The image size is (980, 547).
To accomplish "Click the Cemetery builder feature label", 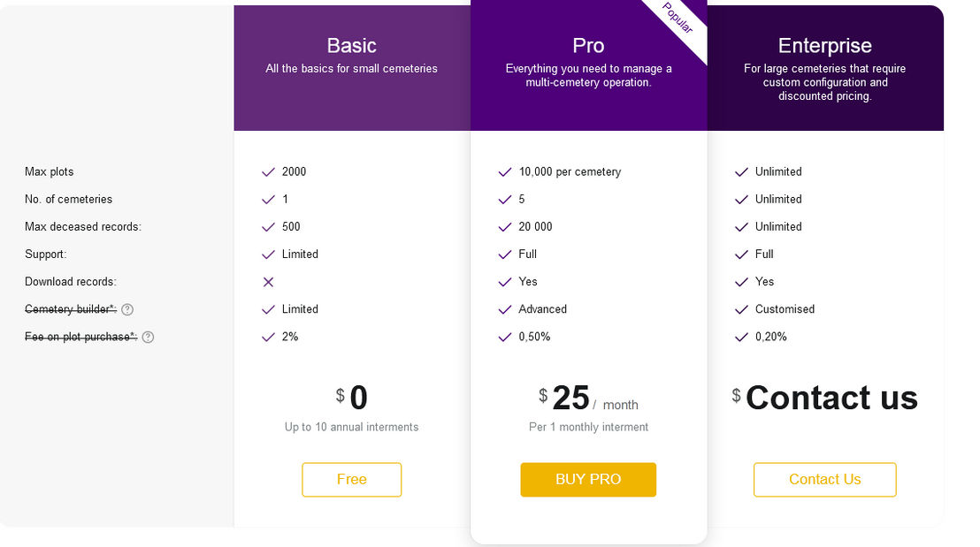I will point(71,309).
